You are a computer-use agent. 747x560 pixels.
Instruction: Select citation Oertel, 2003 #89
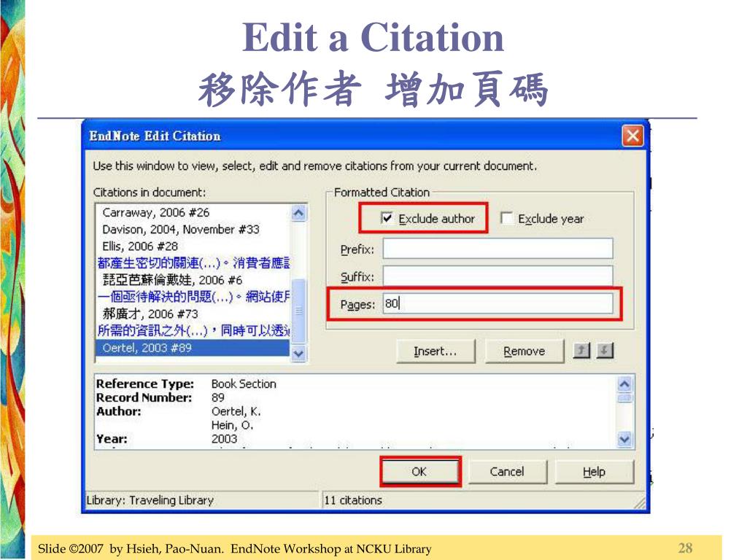(x=193, y=348)
